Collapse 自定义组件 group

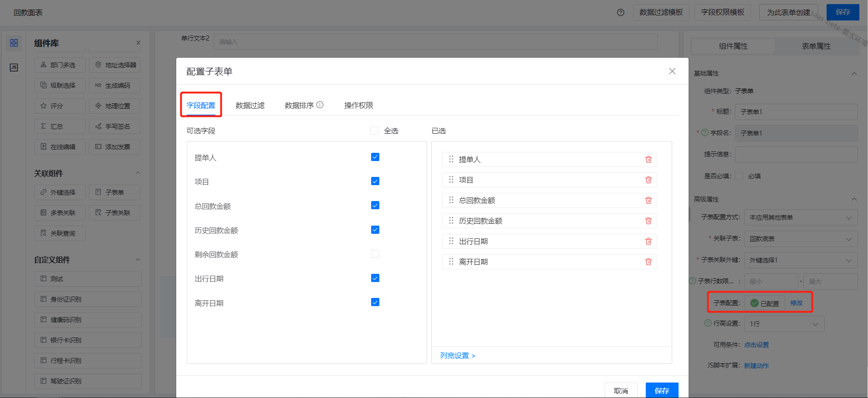click(138, 259)
